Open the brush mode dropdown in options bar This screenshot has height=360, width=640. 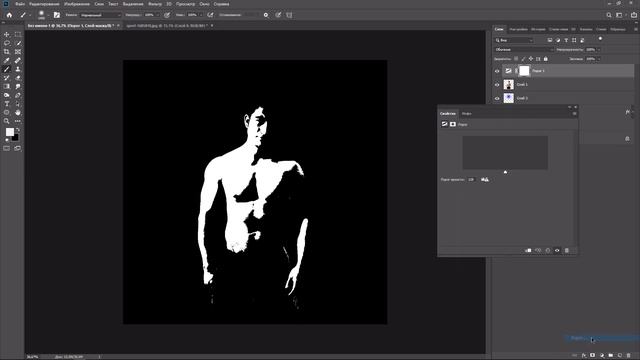click(100, 15)
